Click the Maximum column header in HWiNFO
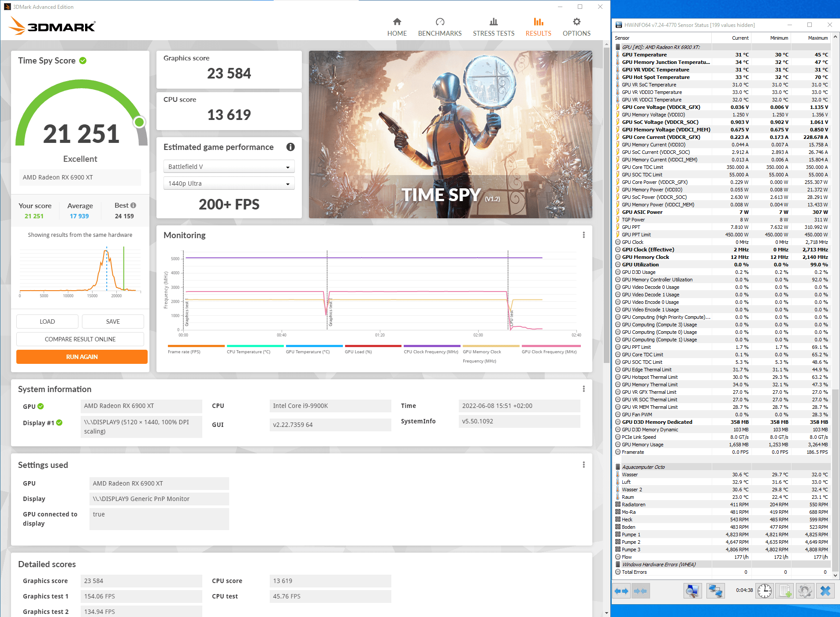Image resolution: width=840 pixels, height=617 pixels. coord(811,38)
